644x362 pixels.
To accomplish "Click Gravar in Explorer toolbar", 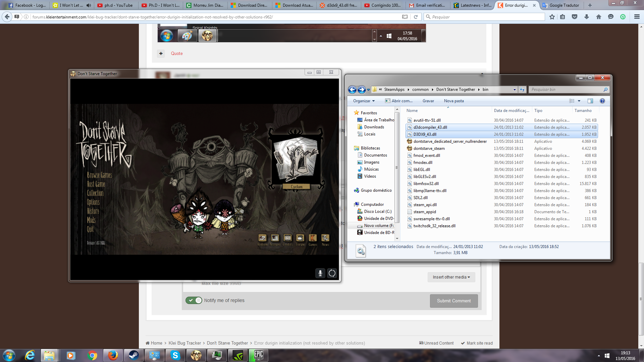I will 428,101.
